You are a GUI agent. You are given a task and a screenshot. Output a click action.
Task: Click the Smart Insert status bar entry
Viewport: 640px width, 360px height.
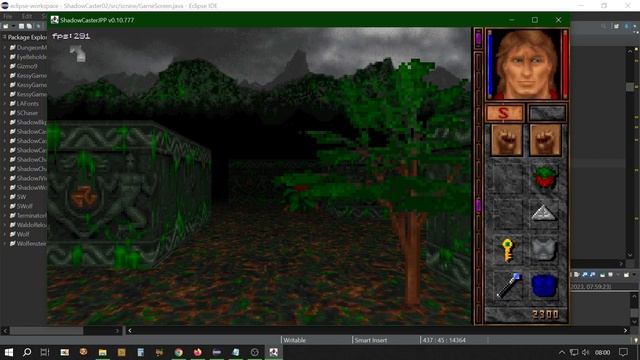tap(371, 340)
